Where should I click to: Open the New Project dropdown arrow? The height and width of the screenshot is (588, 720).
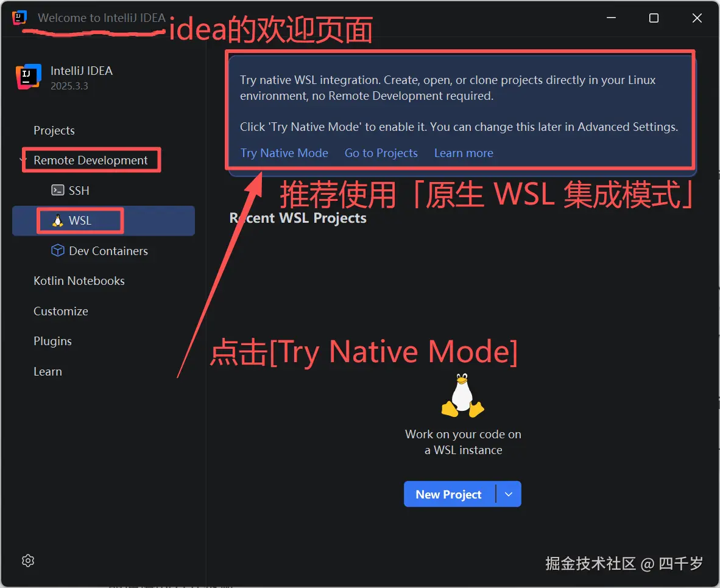click(509, 494)
